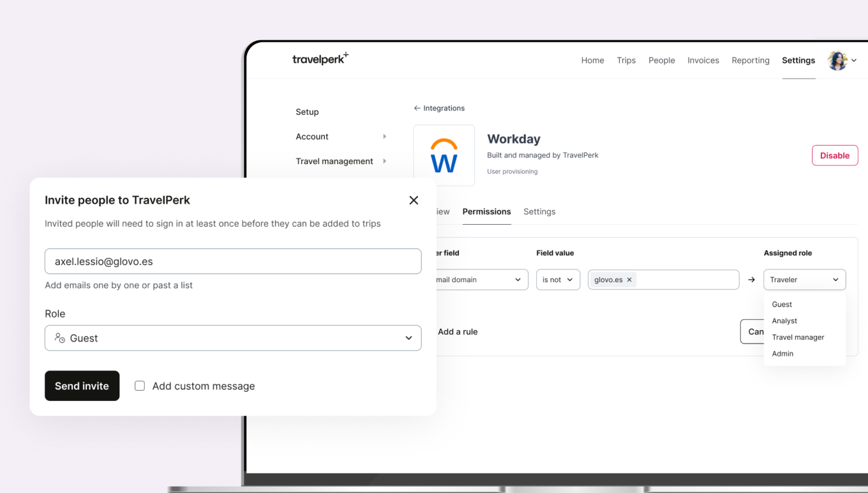Click the Disable integration button
The width and height of the screenshot is (868, 493).
835,155
